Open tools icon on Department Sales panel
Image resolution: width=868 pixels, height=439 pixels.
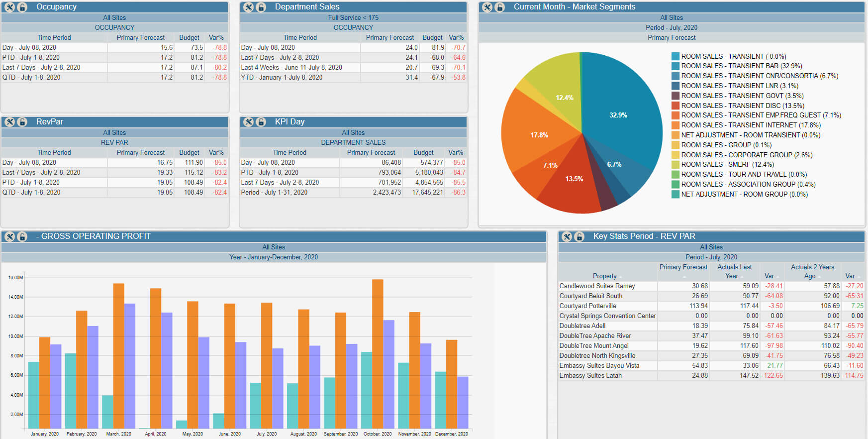tap(248, 7)
